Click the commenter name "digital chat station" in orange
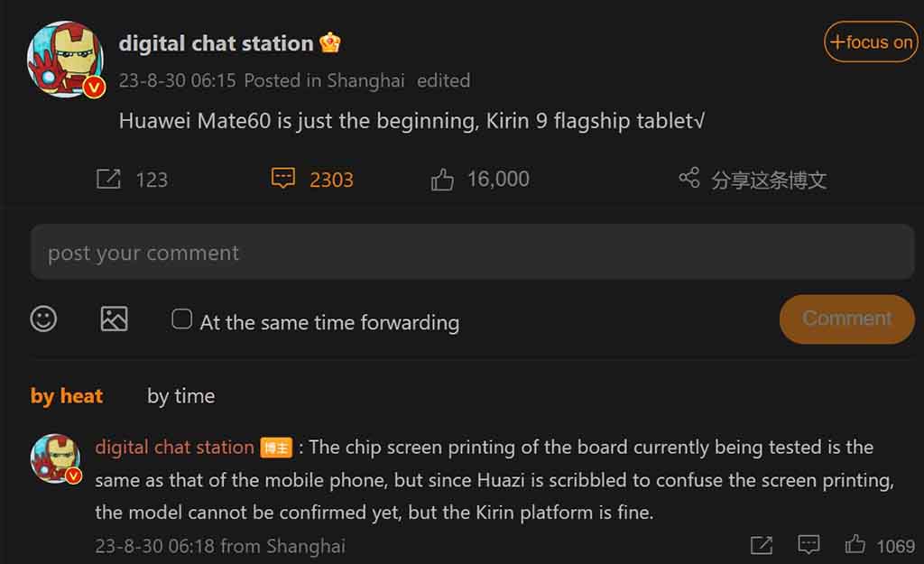This screenshot has height=564, width=924. [174, 448]
